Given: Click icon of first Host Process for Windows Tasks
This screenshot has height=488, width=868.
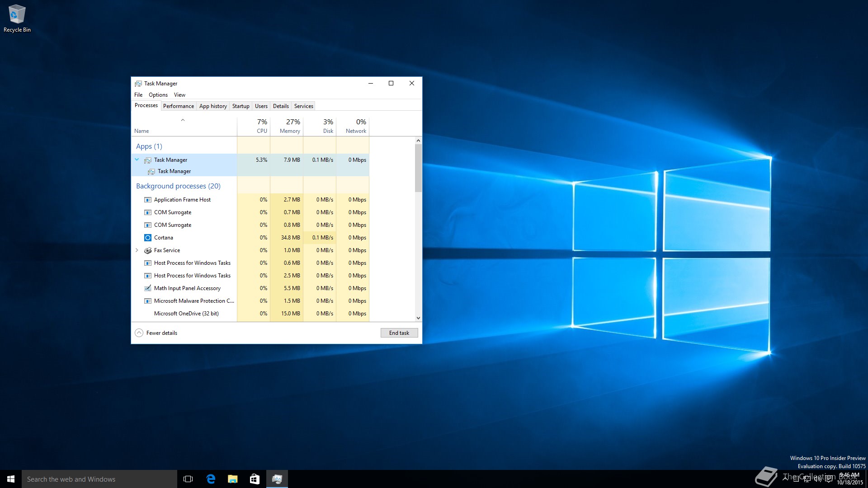Looking at the screenshot, I should point(148,263).
